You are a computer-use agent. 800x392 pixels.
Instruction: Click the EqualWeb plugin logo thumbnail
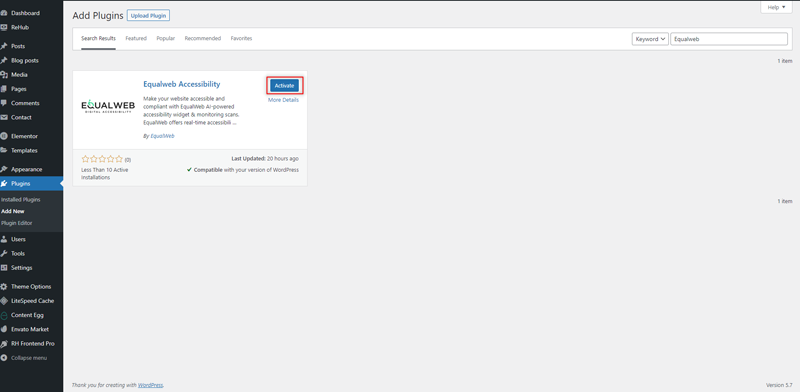(x=108, y=106)
